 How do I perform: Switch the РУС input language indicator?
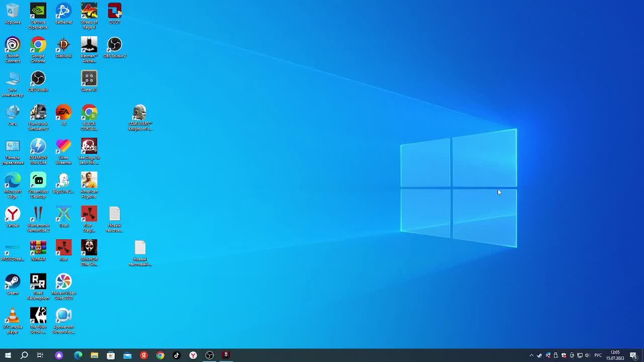598,355
